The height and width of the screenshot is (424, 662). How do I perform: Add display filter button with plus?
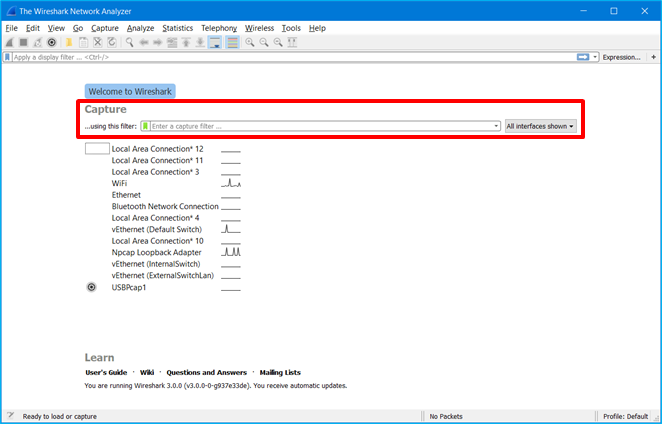[x=654, y=57]
